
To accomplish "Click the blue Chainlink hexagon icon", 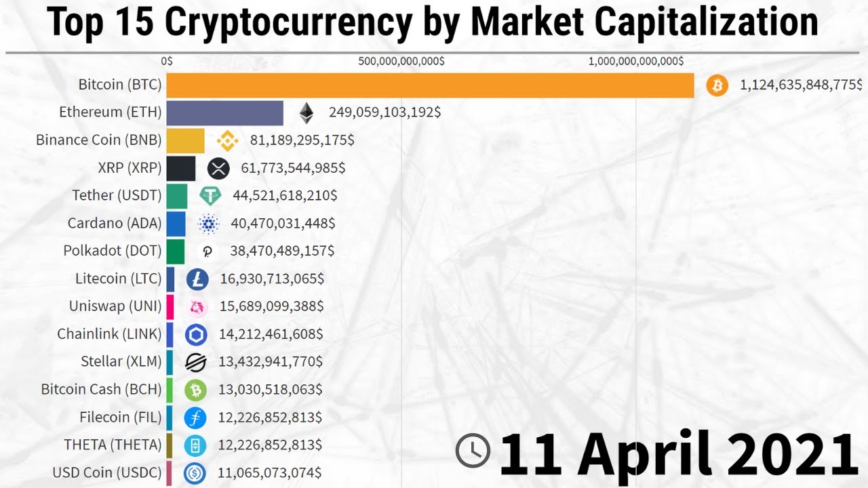I will (x=196, y=334).
